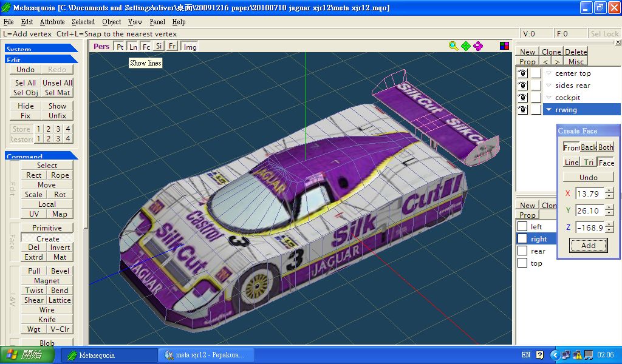Open the Attribute menu
The height and width of the screenshot is (364, 622).
[x=52, y=22]
